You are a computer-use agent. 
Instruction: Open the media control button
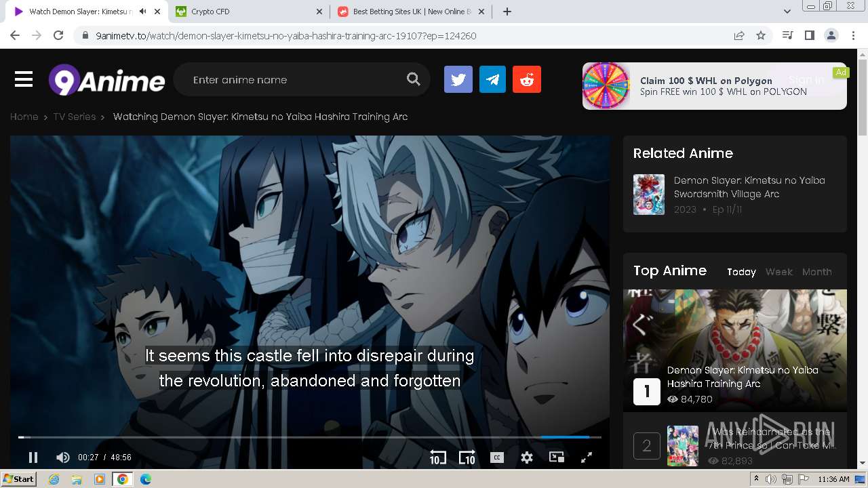tap(787, 36)
